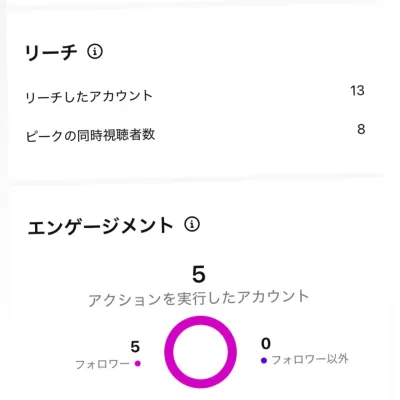Tap the リーチ section heading
This screenshot has width=400, height=400.
click(x=51, y=52)
